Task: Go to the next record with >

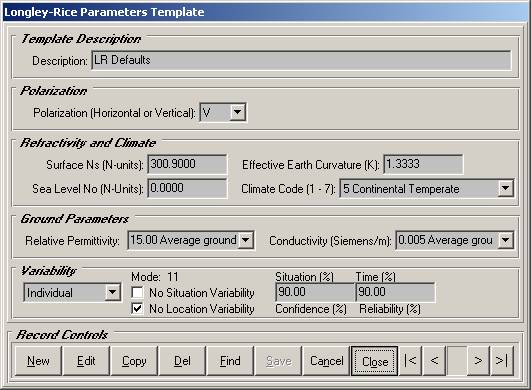Action: coord(478,361)
